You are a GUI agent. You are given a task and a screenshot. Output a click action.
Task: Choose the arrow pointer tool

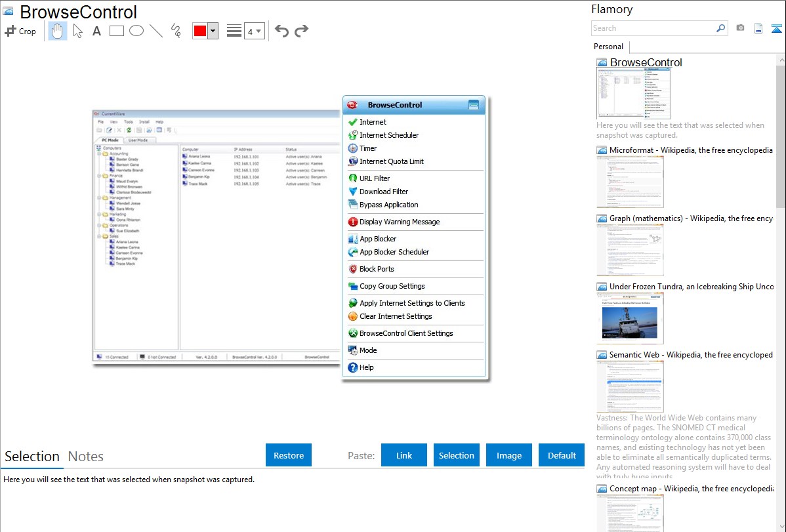(77, 31)
